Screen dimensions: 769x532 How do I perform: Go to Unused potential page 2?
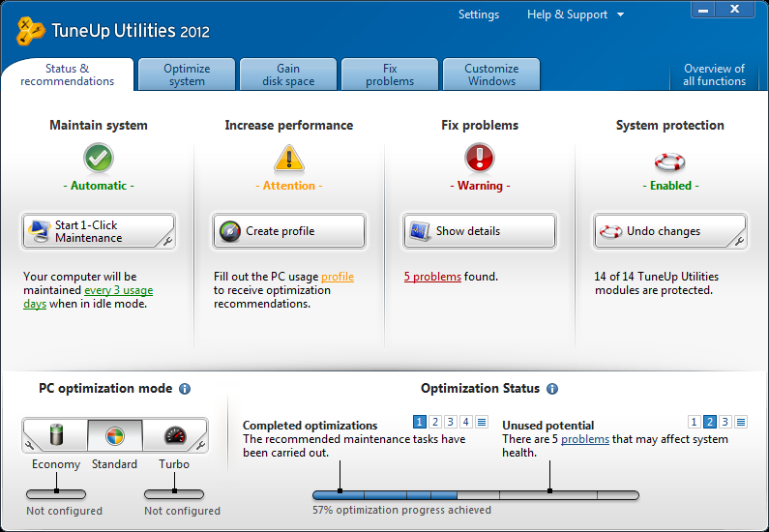(x=710, y=422)
